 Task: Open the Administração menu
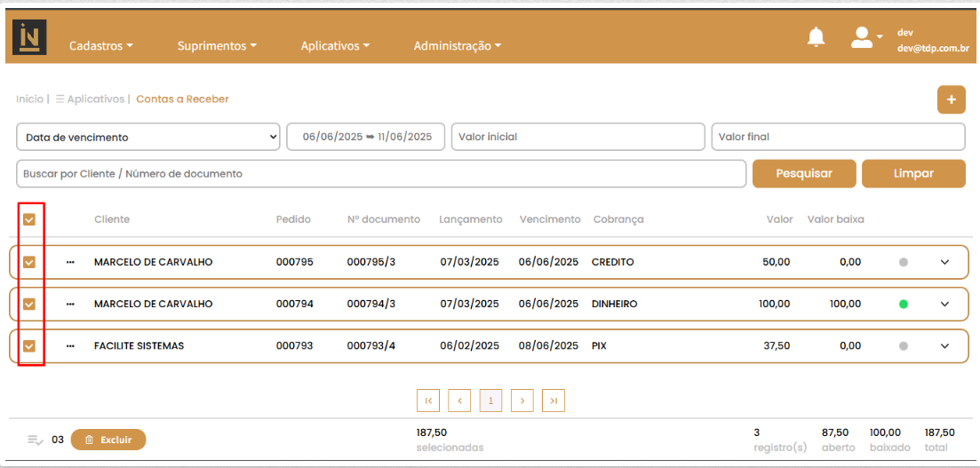coord(457,46)
